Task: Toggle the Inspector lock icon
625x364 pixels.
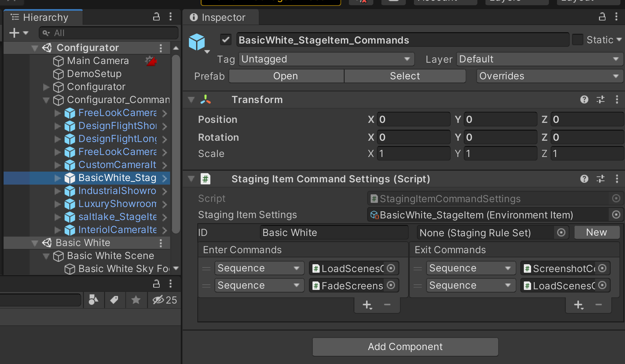Action: point(602,17)
